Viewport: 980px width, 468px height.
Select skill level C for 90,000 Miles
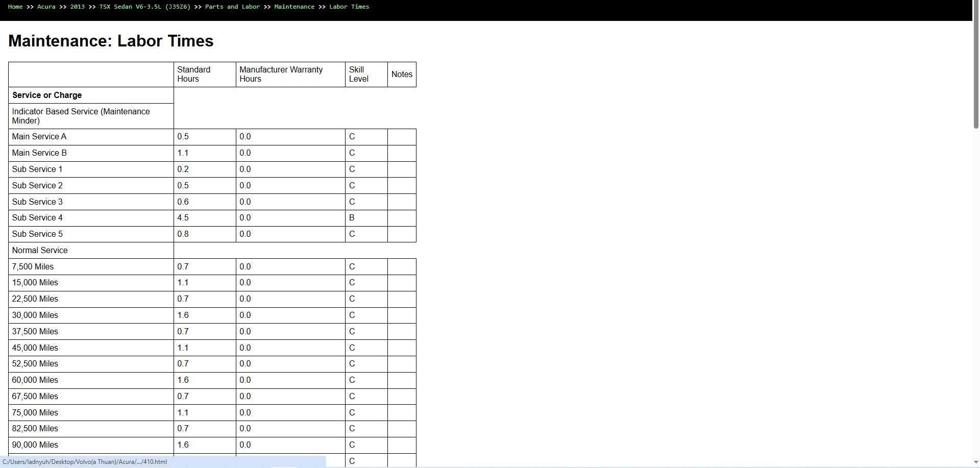352,445
